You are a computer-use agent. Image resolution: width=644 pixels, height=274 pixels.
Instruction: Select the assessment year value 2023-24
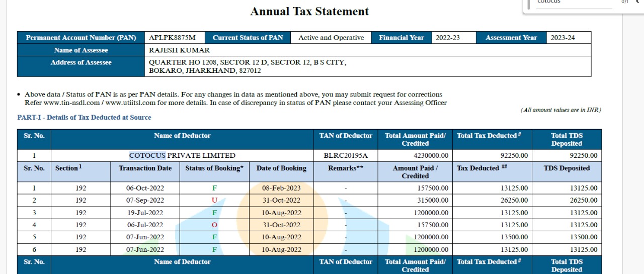(x=563, y=38)
